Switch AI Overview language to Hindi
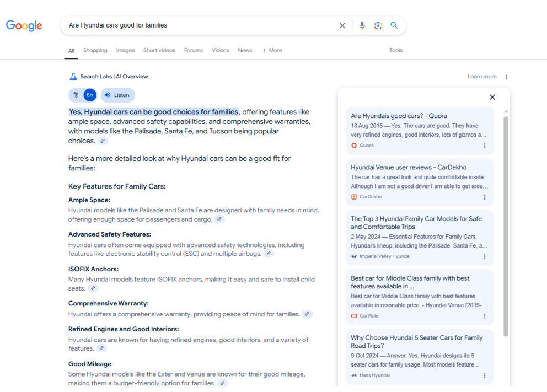 point(76,95)
